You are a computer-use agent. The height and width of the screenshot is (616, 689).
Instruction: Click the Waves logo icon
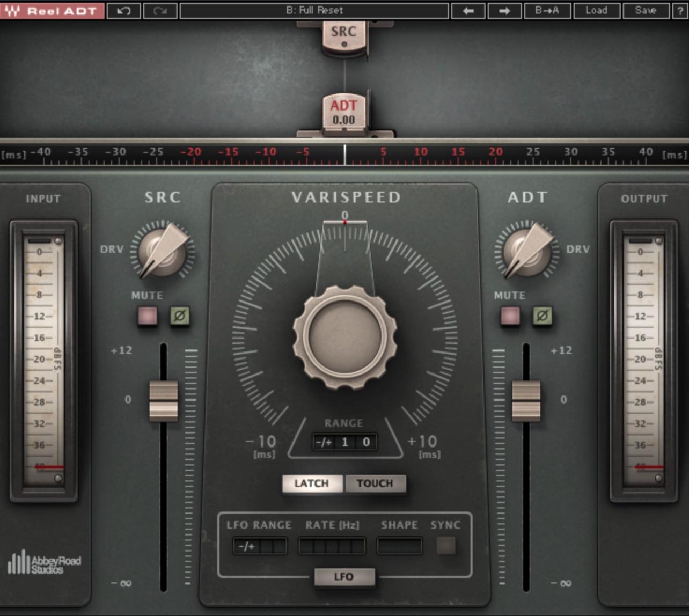point(12,11)
